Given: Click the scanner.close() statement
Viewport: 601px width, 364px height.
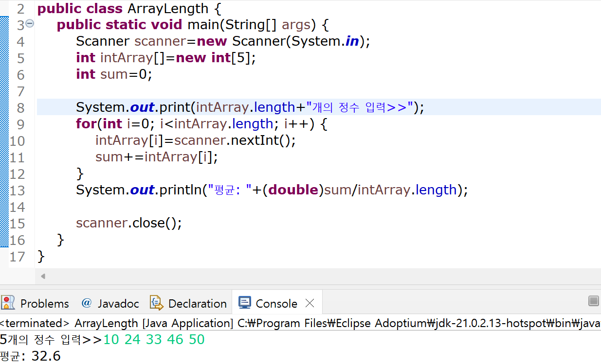Looking at the screenshot, I should coord(129,223).
